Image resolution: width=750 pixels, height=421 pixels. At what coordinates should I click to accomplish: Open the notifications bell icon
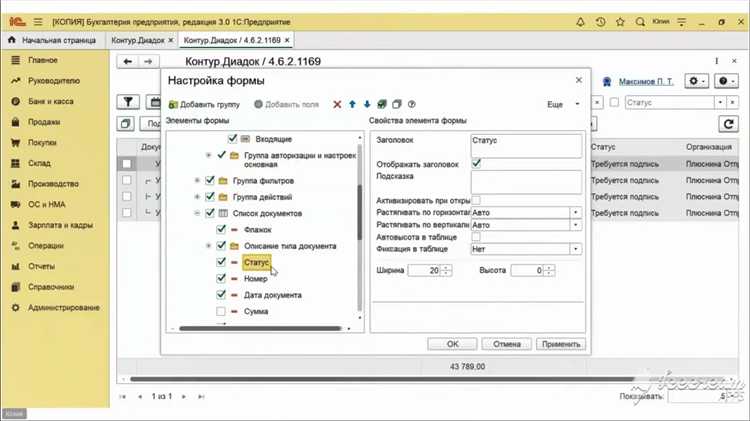[580, 22]
